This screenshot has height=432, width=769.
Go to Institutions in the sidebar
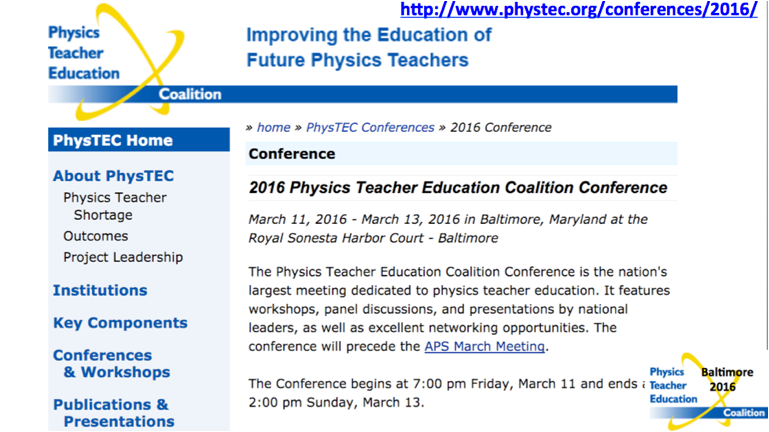100,290
